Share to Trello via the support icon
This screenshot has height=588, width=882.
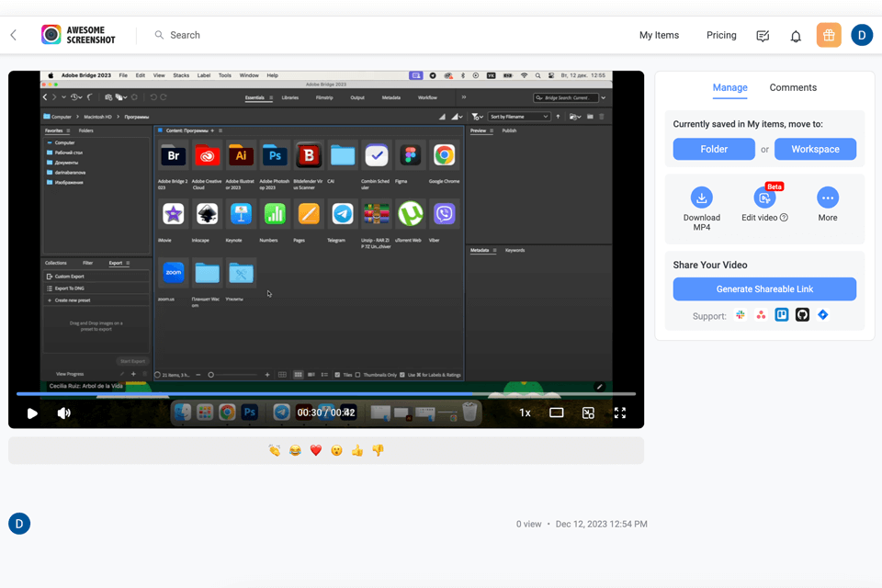tap(781, 315)
